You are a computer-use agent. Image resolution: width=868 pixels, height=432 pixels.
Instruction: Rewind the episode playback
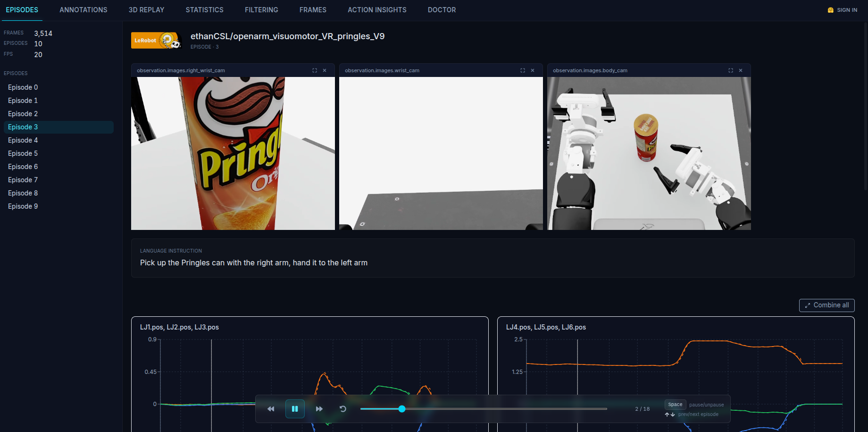pyautogui.click(x=271, y=409)
